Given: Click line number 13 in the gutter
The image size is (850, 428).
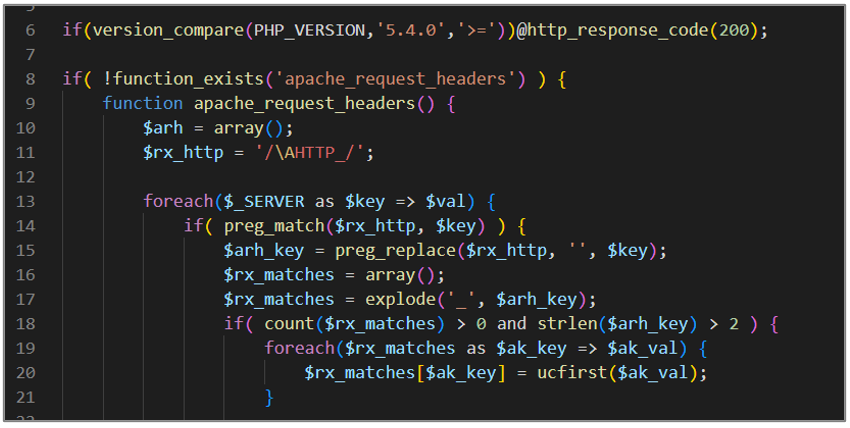Looking at the screenshot, I should (x=25, y=202).
